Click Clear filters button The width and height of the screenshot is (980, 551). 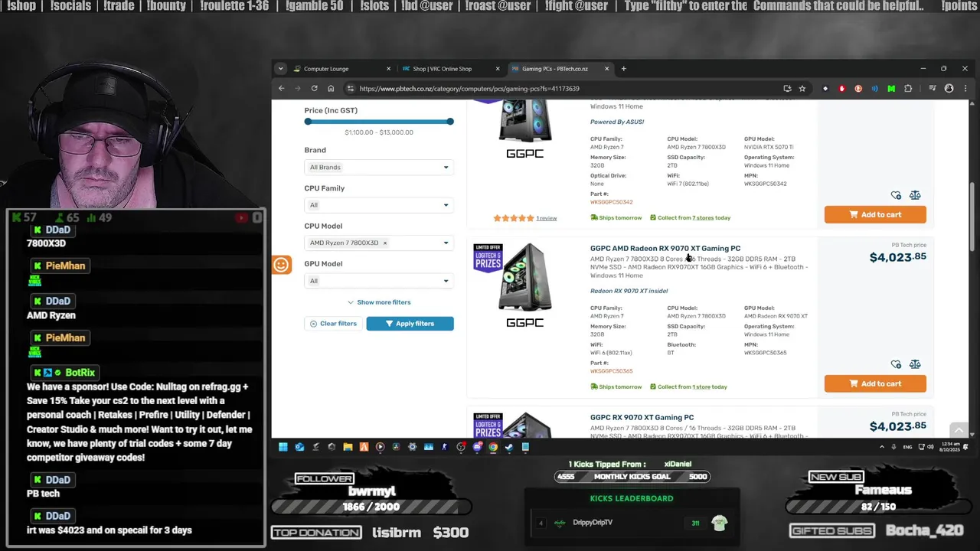pyautogui.click(x=333, y=324)
